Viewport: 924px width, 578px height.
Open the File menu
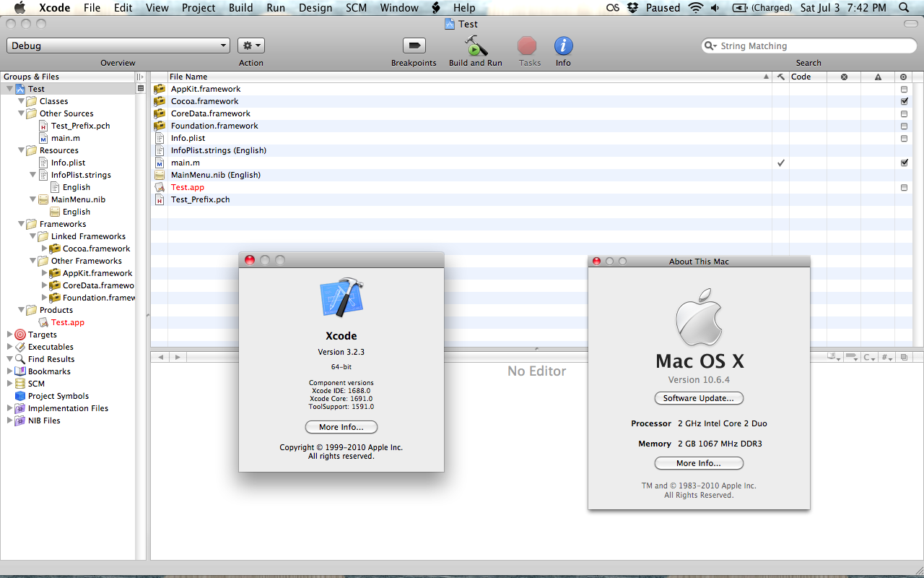[92, 8]
